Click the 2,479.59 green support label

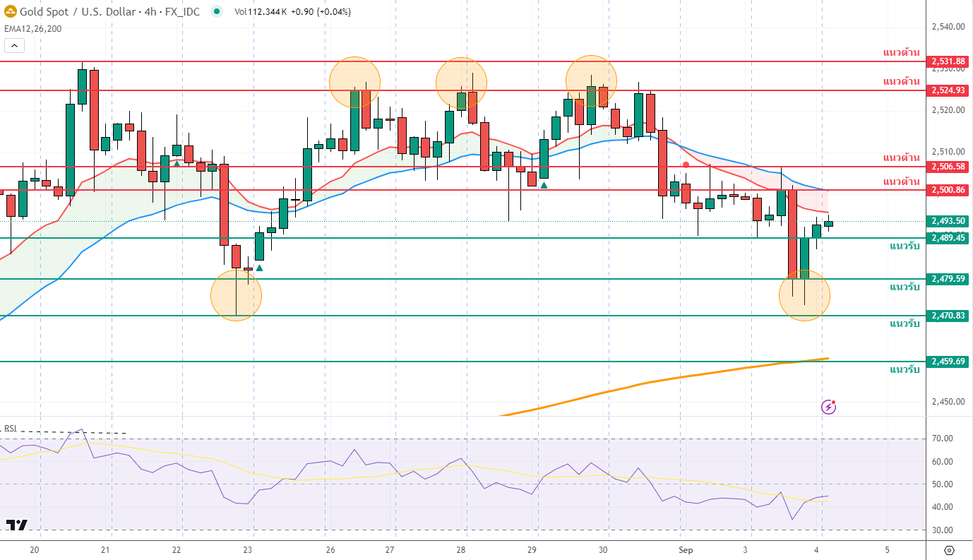pyautogui.click(x=948, y=279)
